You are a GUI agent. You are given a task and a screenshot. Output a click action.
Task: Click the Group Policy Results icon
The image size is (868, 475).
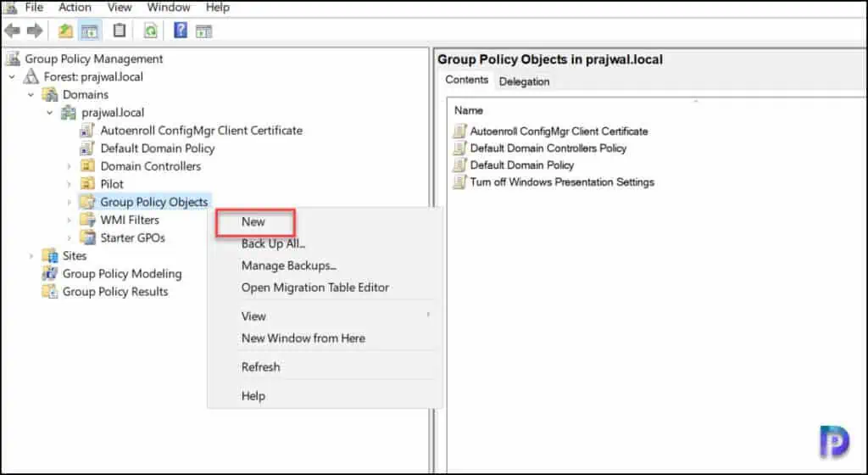click(x=50, y=291)
